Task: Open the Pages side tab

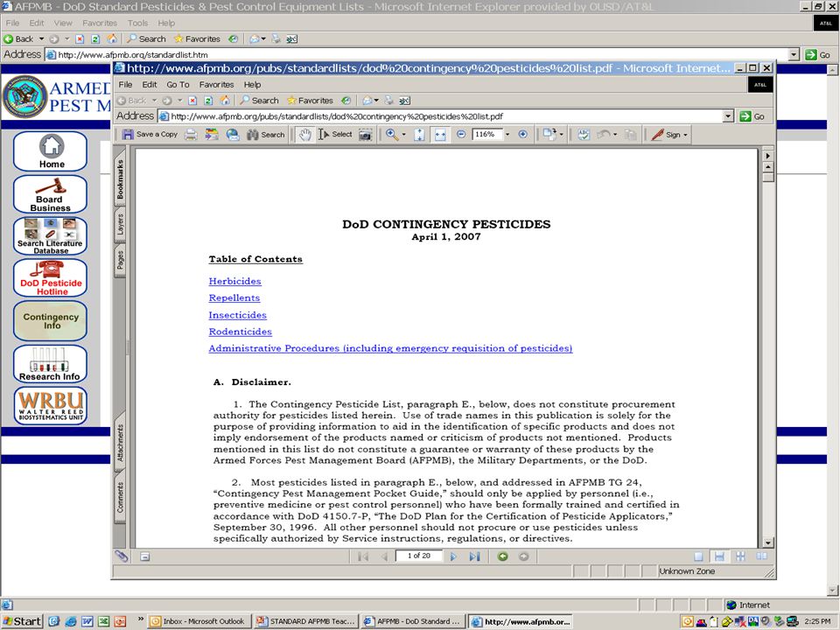Action: pyautogui.click(x=120, y=261)
